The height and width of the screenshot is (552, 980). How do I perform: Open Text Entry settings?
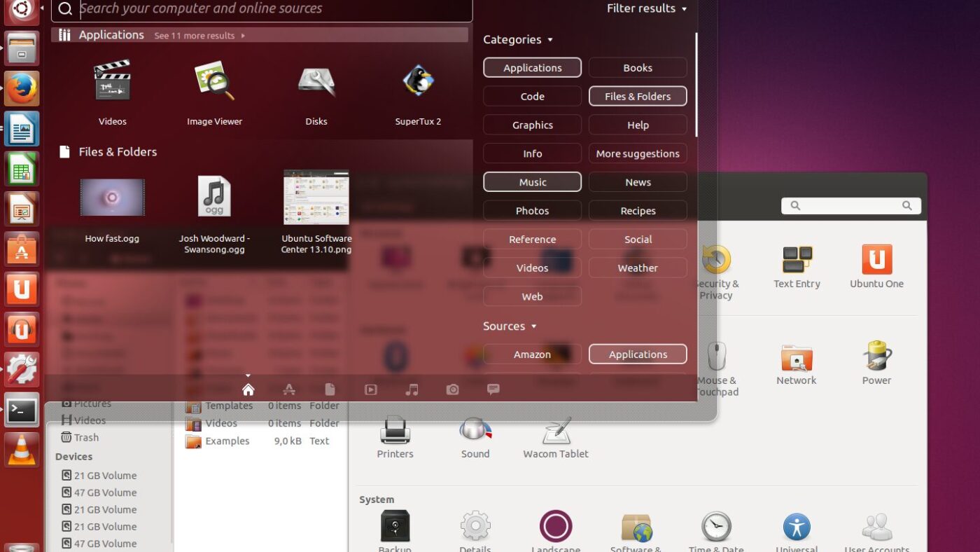(797, 267)
